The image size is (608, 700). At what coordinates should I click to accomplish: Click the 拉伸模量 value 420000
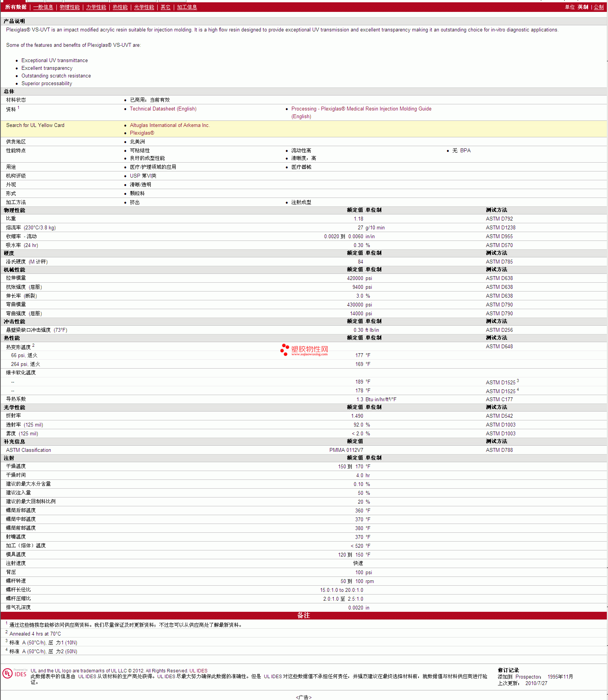[355, 278]
